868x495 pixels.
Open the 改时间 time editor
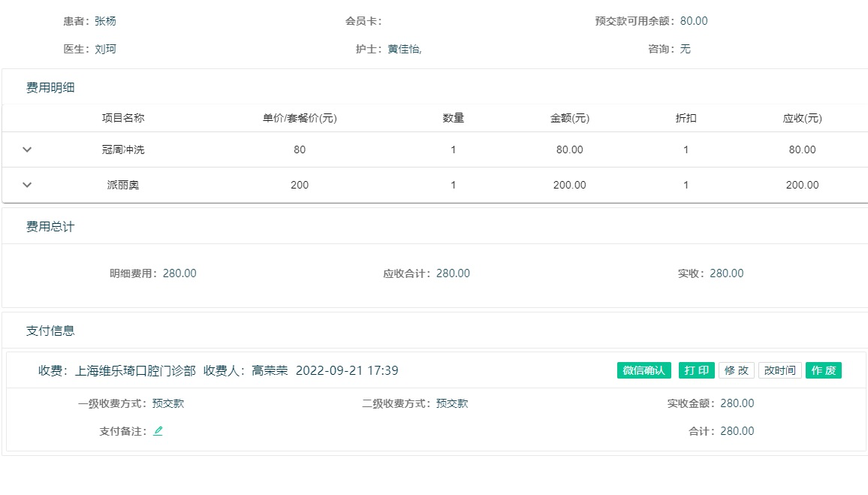(x=779, y=370)
